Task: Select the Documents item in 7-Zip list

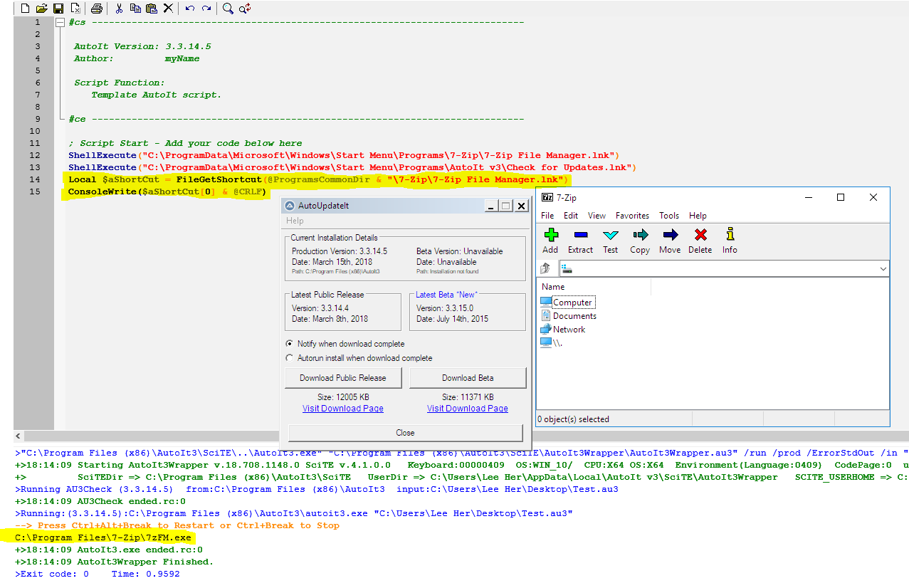Action: (x=574, y=316)
